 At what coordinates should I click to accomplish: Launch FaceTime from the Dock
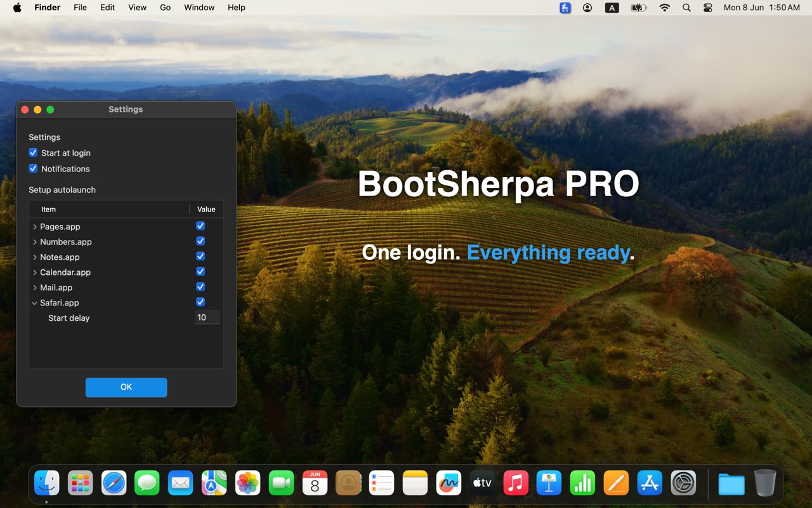(282, 483)
